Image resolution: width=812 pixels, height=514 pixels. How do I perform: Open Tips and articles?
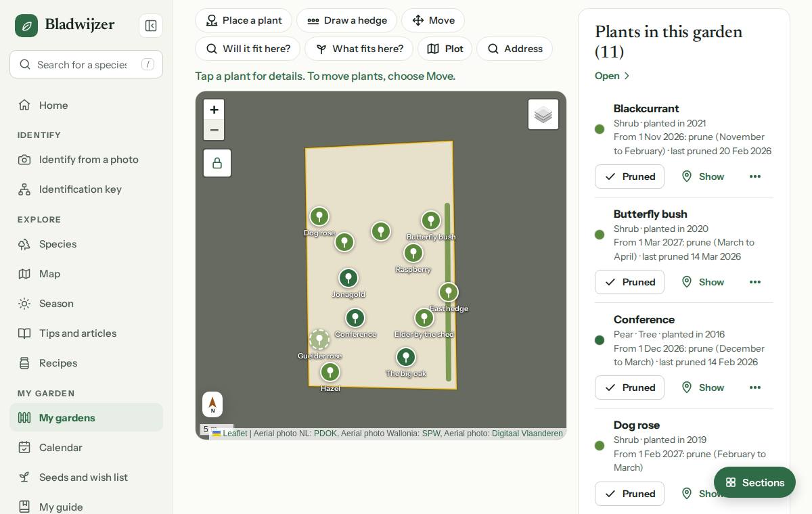[x=86, y=333]
